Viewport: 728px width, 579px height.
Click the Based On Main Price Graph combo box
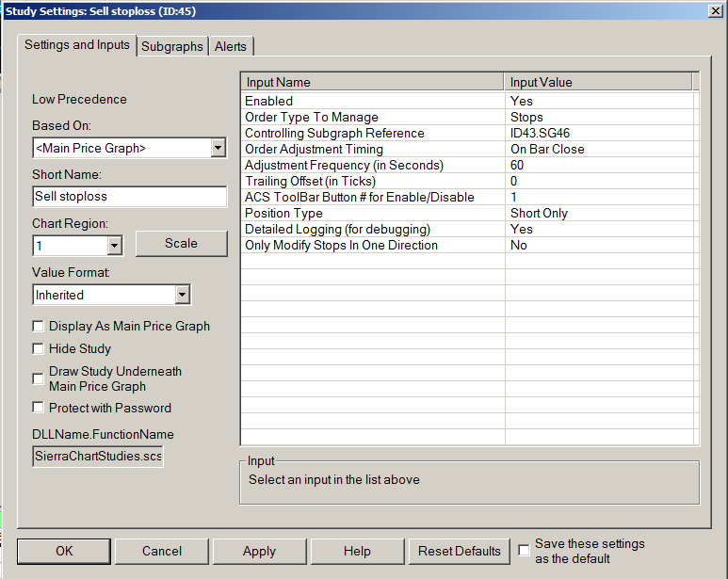point(130,148)
